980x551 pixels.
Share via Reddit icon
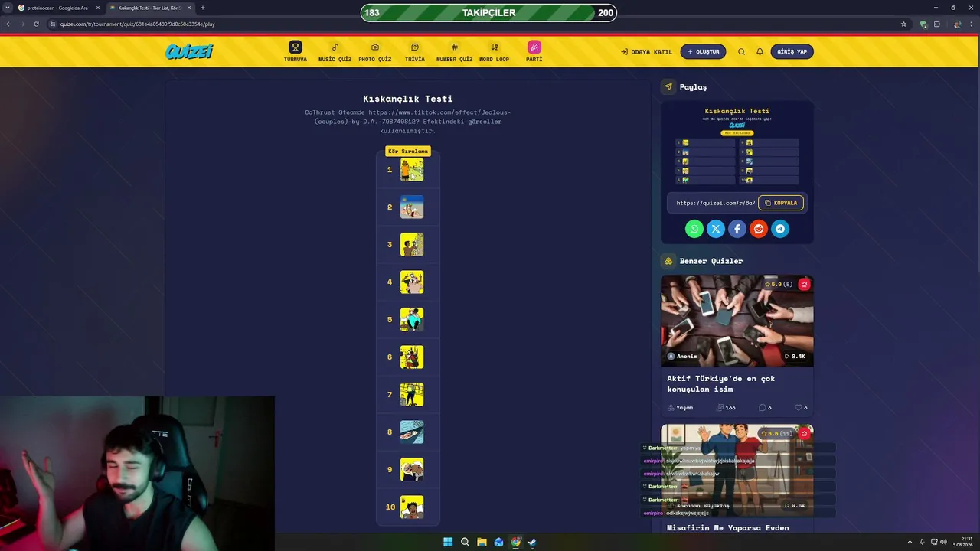coord(759,229)
